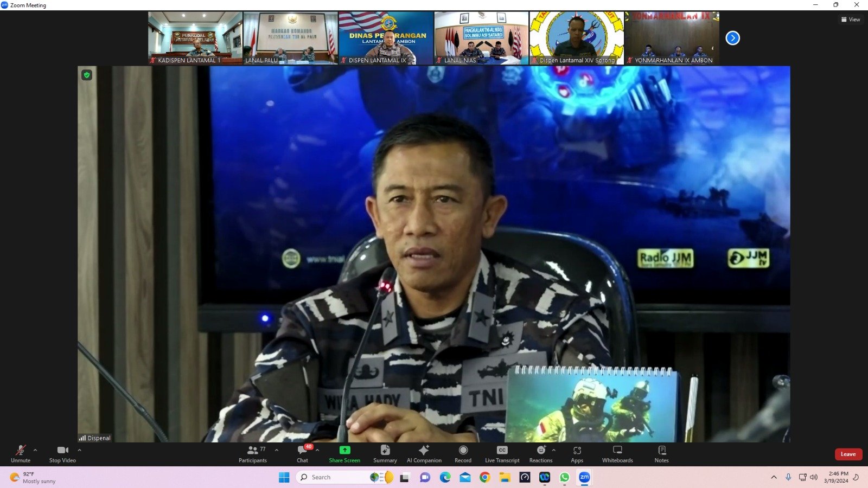This screenshot has height=488, width=868.
Task: Click the green encryption shield icon
Action: (x=87, y=75)
